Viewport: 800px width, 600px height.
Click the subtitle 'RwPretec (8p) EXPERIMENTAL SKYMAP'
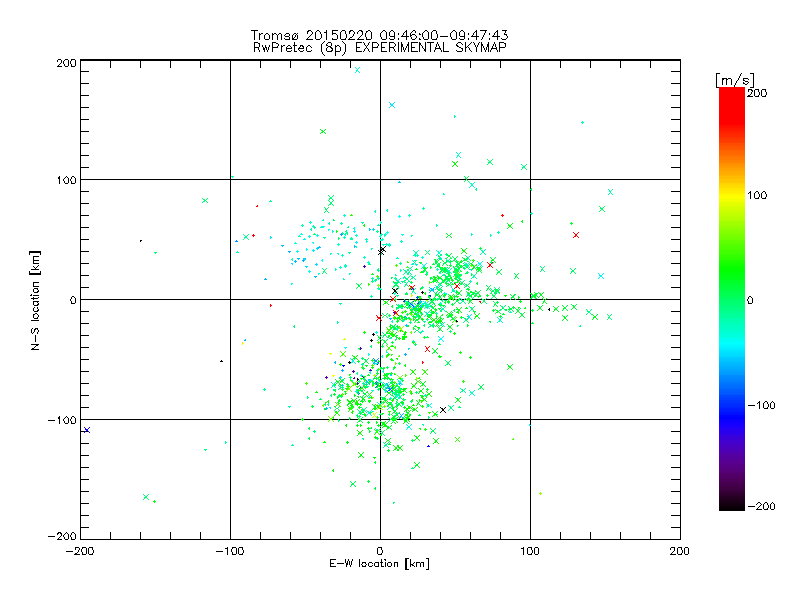[x=380, y=47]
